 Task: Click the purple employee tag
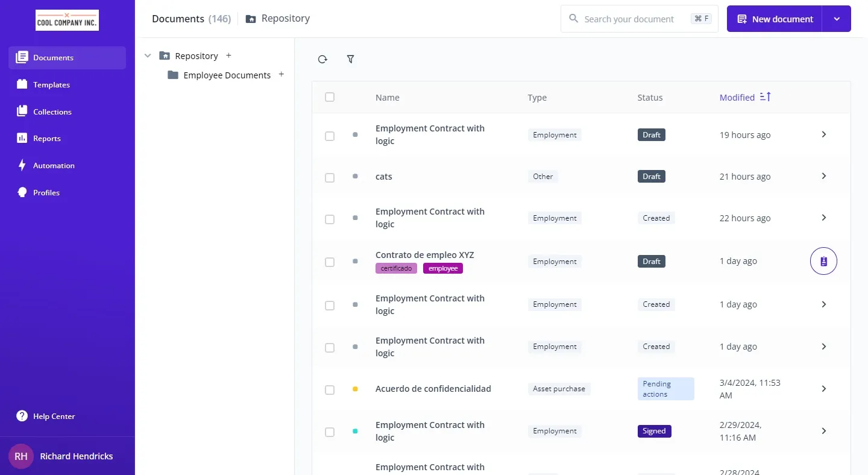443,268
